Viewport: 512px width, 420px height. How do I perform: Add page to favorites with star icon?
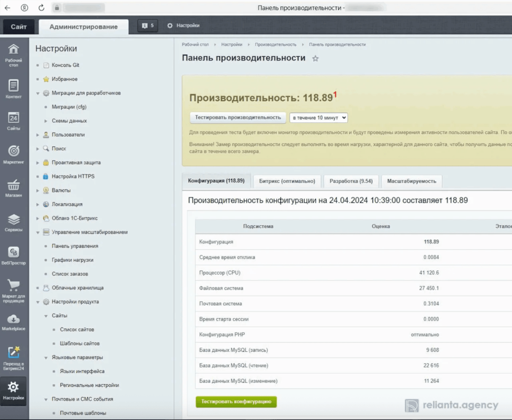(x=315, y=58)
